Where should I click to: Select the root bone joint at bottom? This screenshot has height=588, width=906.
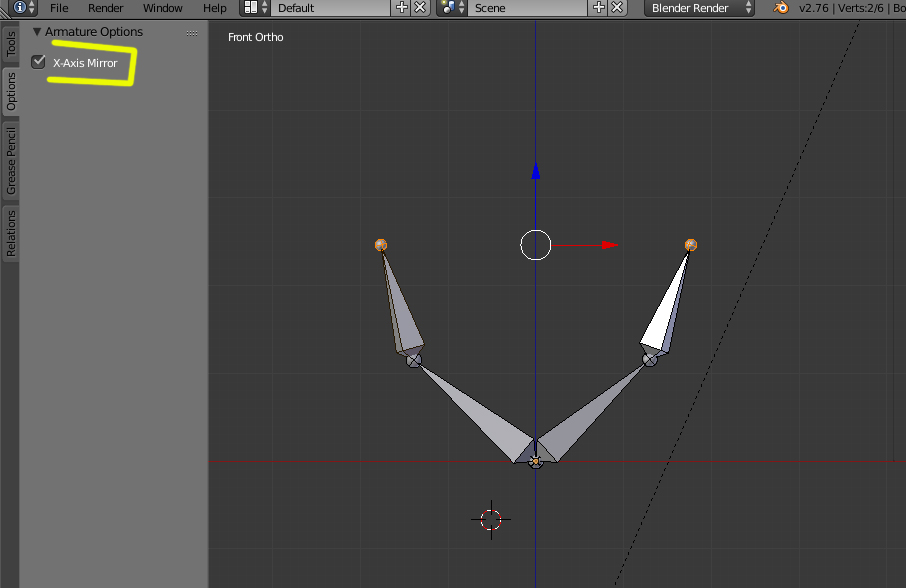coord(536,462)
